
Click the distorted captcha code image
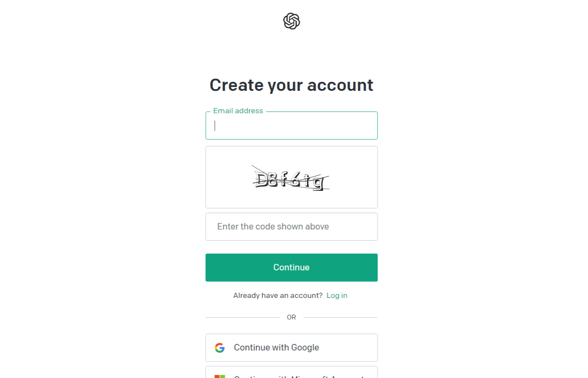click(x=291, y=179)
